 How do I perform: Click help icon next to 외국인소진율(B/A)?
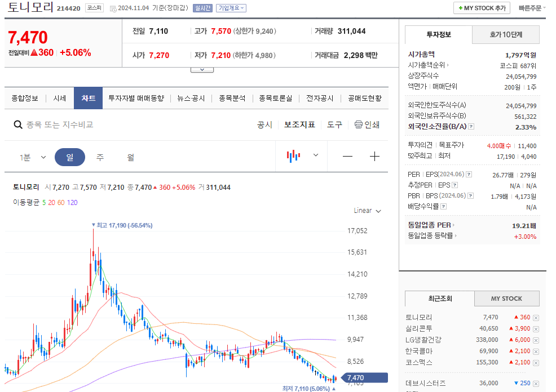point(471,126)
